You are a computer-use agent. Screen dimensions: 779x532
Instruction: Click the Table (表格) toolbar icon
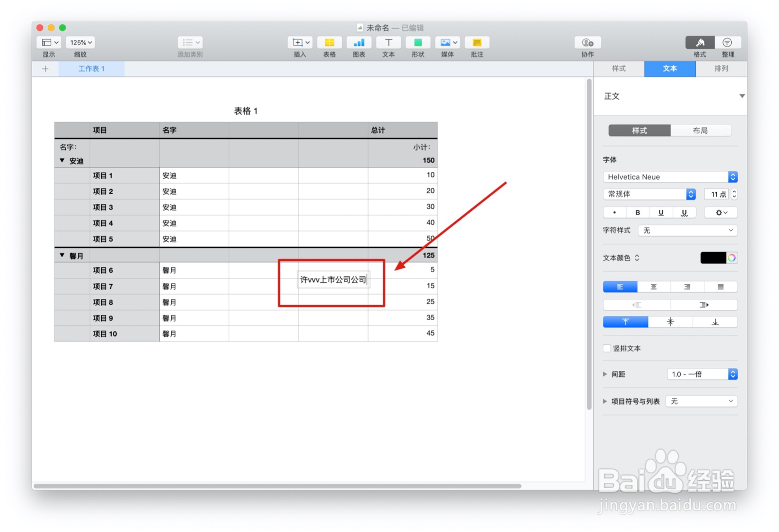click(330, 42)
